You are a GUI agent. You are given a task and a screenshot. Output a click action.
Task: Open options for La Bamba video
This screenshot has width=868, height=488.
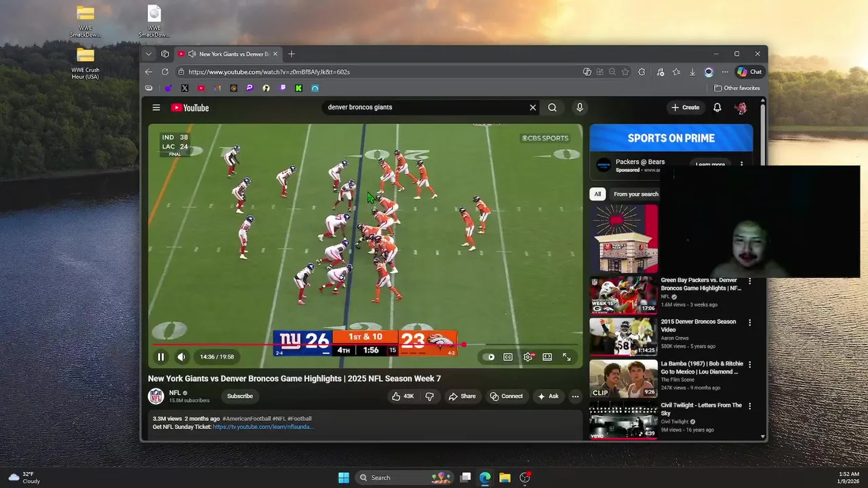click(x=750, y=365)
